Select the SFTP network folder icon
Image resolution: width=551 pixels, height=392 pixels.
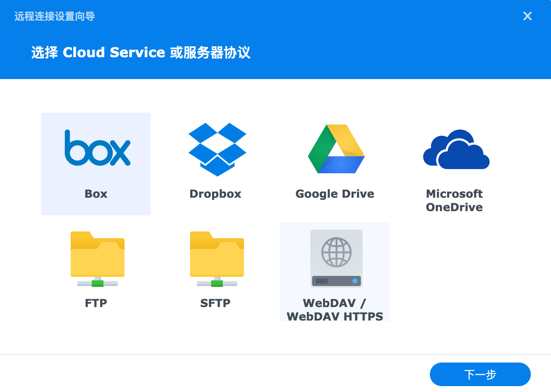click(217, 259)
